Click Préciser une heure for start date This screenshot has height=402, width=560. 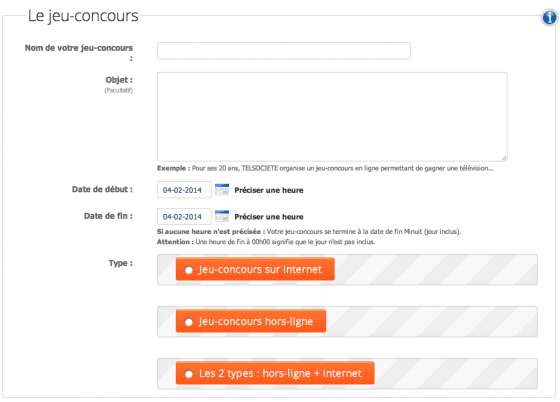pyautogui.click(x=269, y=190)
